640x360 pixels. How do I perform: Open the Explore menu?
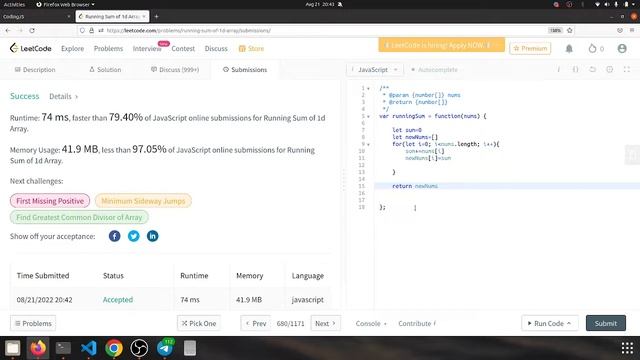(73, 48)
